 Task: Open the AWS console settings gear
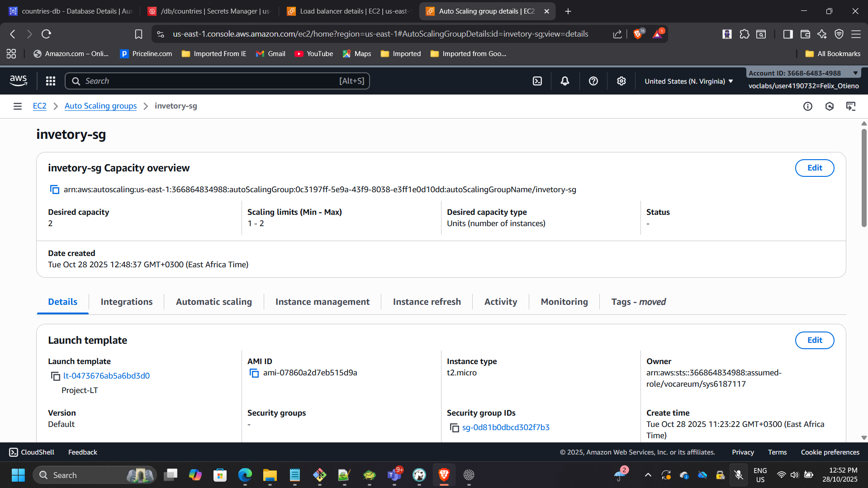[x=621, y=81]
